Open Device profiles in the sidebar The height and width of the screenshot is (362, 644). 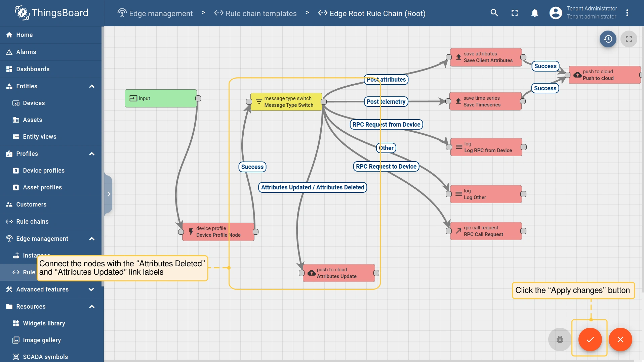coord(44,171)
